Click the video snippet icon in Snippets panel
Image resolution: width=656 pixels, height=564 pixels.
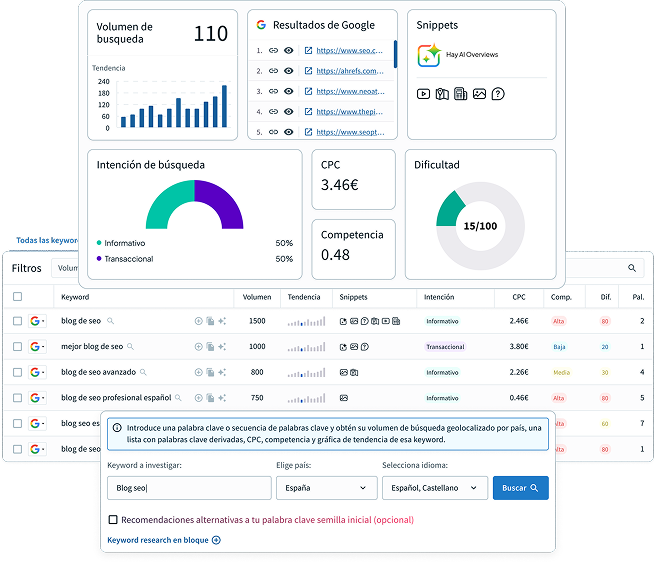(424, 94)
